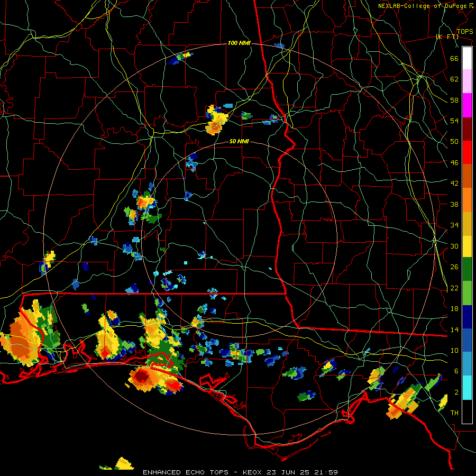Click the '26' legend value
Screen dimensions: 476x476
(454, 267)
